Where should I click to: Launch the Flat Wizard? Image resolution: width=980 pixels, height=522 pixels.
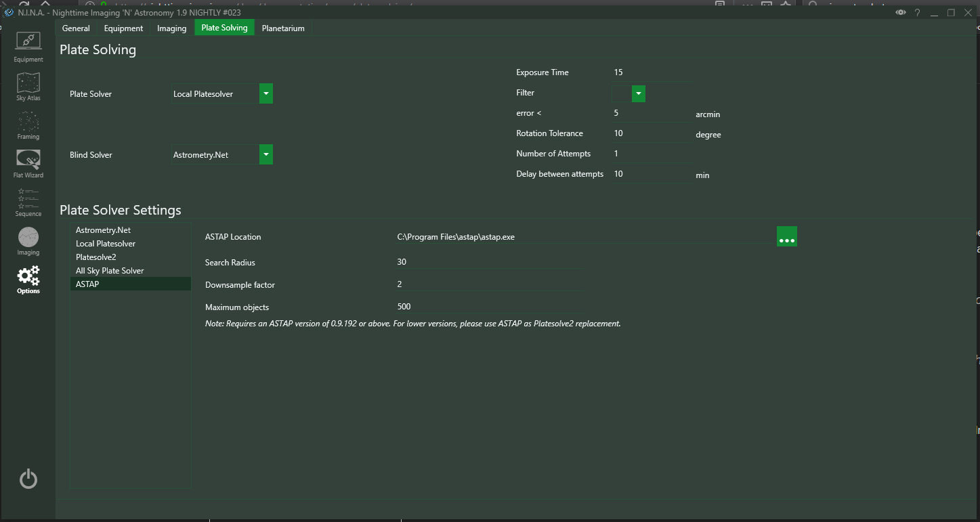[x=28, y=163]
